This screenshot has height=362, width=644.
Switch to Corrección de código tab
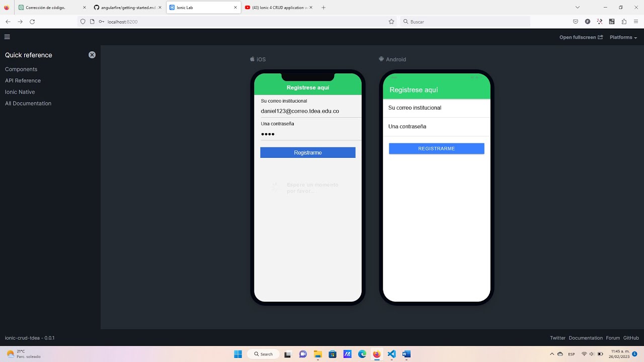[51, 8]
